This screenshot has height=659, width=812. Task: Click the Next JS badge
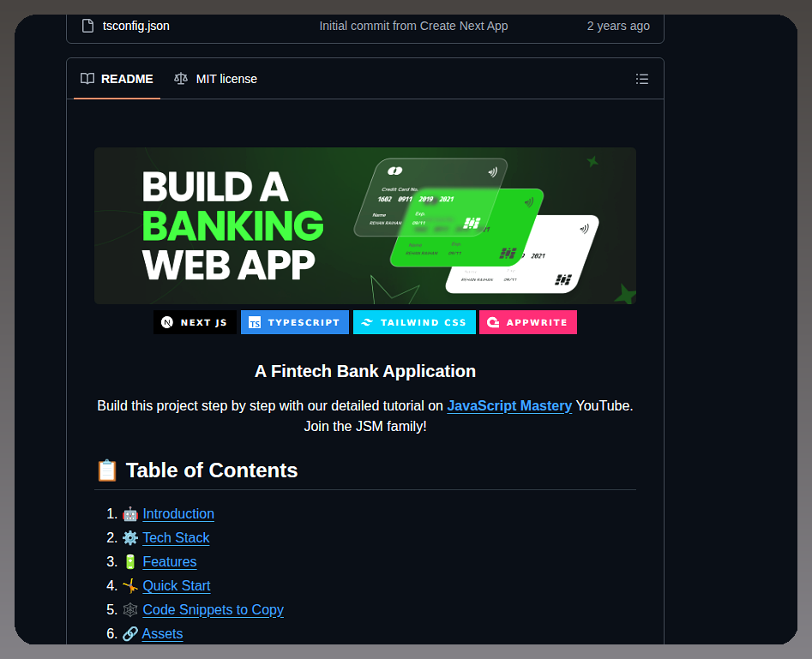(x=195, y=322)
